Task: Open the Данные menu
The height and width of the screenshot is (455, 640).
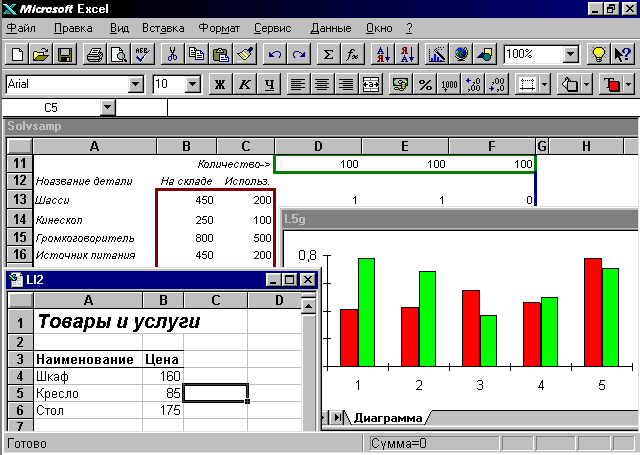Action: pos(331,28)
